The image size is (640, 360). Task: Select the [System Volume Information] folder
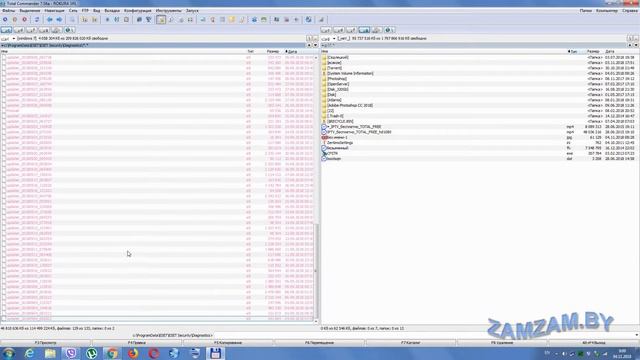pos(350,73)
